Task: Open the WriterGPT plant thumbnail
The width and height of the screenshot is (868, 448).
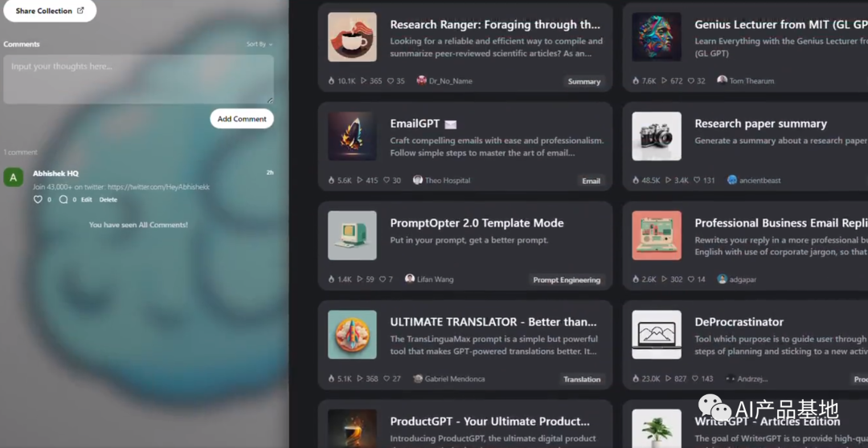Action: [657, 429]
